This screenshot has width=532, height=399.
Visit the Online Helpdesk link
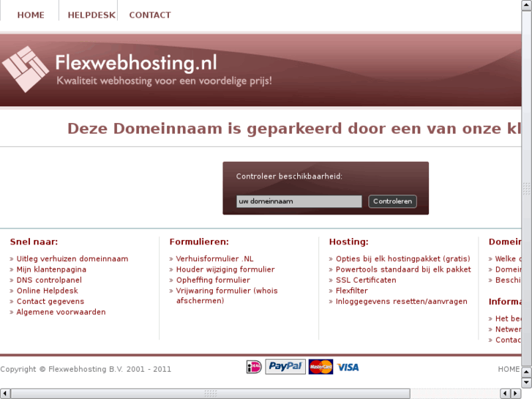[47, 291]
